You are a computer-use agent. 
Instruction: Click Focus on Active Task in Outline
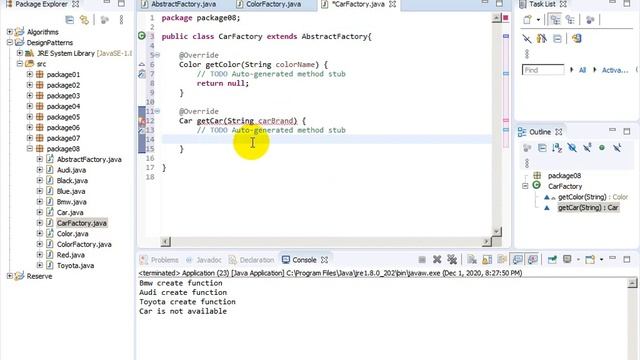click(527, 148)
